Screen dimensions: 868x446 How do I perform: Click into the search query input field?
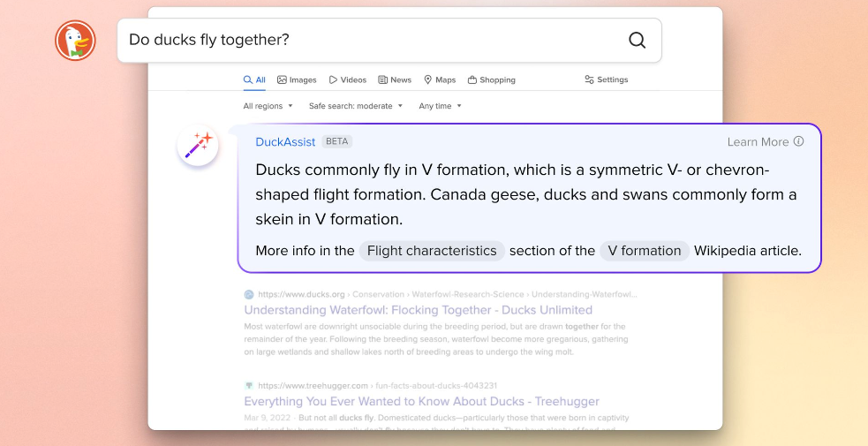(371, 41)
